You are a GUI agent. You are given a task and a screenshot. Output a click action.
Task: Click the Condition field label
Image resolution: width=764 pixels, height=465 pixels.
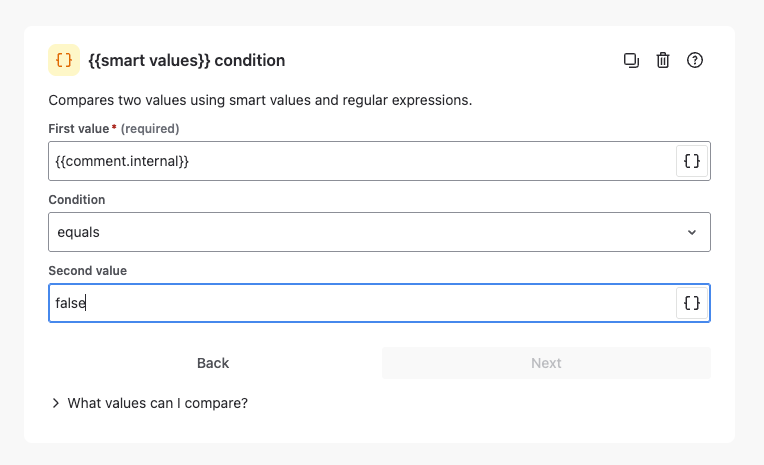click(76, 200)
